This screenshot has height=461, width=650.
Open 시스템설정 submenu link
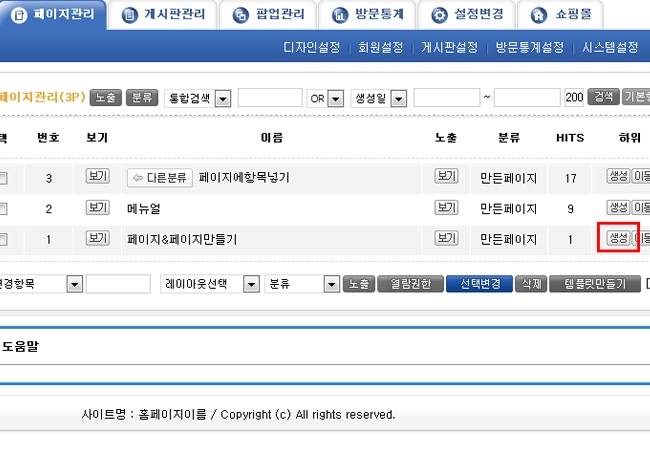[610, 47]
